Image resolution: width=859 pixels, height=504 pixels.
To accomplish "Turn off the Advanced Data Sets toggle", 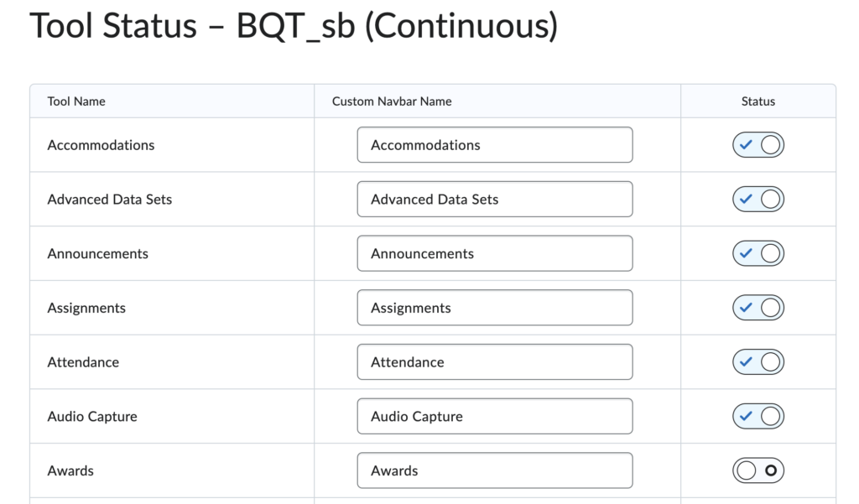I will (x=758, y=200).
